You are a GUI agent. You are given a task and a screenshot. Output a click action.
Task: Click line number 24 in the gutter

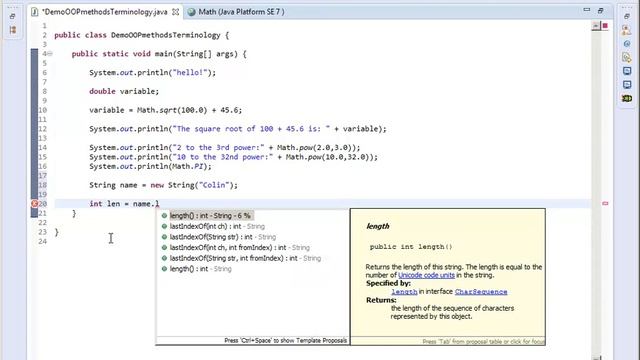coord(42,241)
